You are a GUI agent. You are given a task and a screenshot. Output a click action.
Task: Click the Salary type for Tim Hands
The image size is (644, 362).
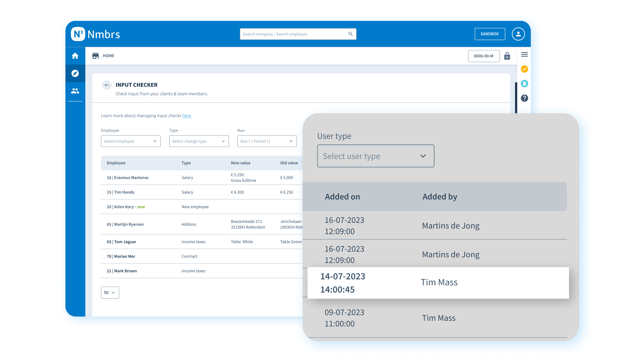click(187, 192)
